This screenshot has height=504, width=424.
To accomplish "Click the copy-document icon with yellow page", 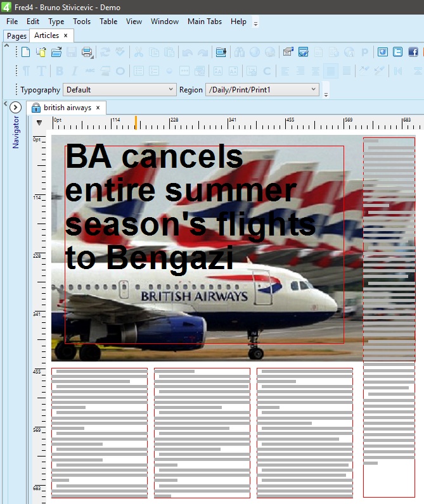I will pyautogui.click(x=41, y=52).
